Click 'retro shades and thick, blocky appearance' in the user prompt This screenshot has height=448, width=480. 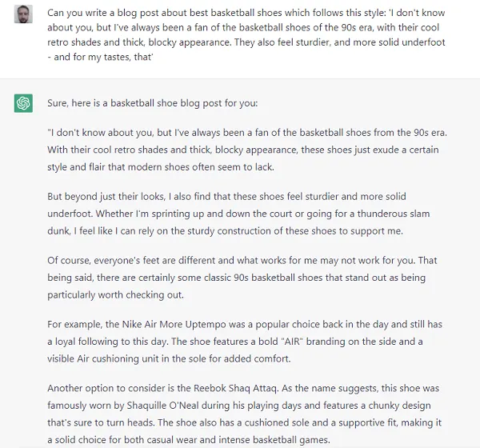138,42
